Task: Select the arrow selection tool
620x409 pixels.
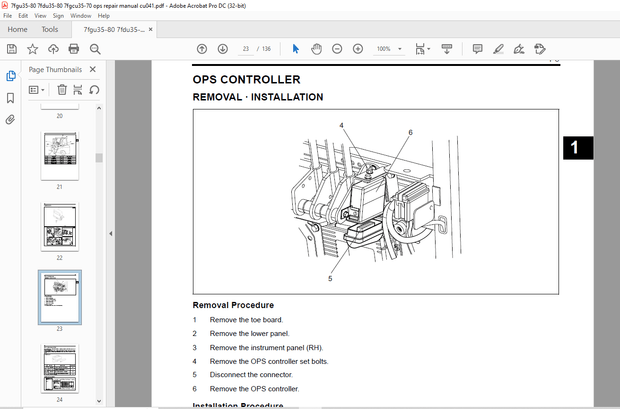Action: coord(296,49)
